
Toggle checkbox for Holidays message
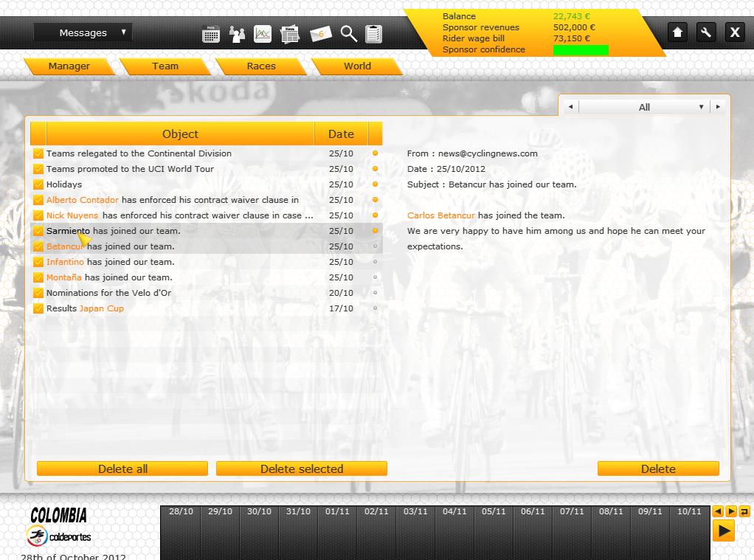pos(38,184)
